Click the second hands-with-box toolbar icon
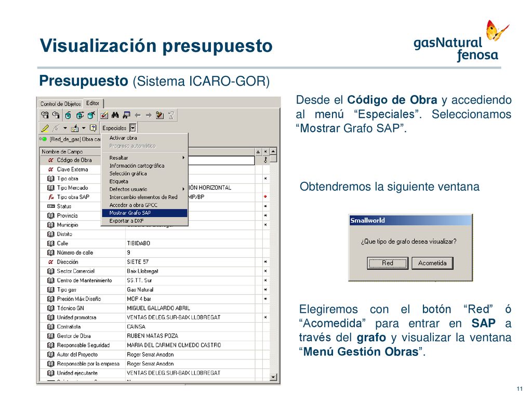532x399 pixels. (x=56, y=115)
